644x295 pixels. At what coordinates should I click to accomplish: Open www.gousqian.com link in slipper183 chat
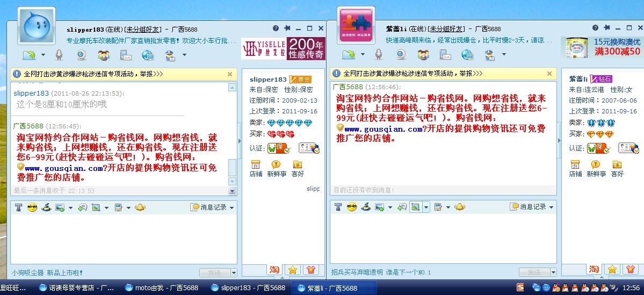(64, 168)
